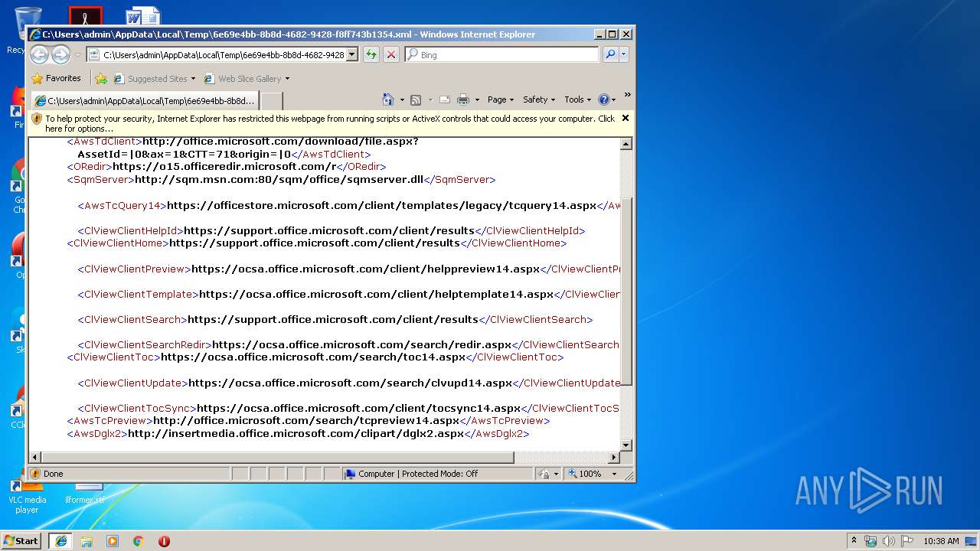Screen dimensions: 980x551
Task: Click the Read Mail envelope icon
Action: [x=445, y=99]
